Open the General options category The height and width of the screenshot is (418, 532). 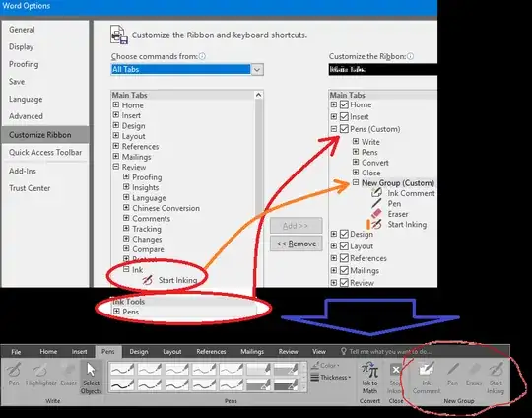22,30
